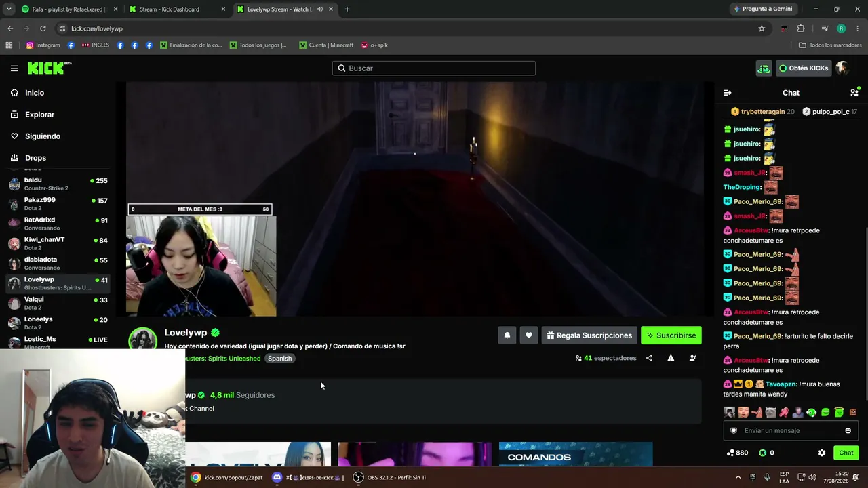Send message with the green Chat button
The width and height of the screenshot is (868, 488).
click(x=846, y=453)
